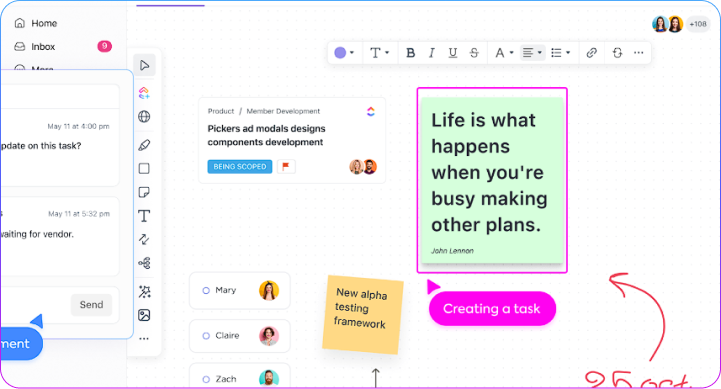Image resolution: width=721 pixels, height=389 pixels.
Task: Expand the text style T dropdown
Action: [379, 53]
